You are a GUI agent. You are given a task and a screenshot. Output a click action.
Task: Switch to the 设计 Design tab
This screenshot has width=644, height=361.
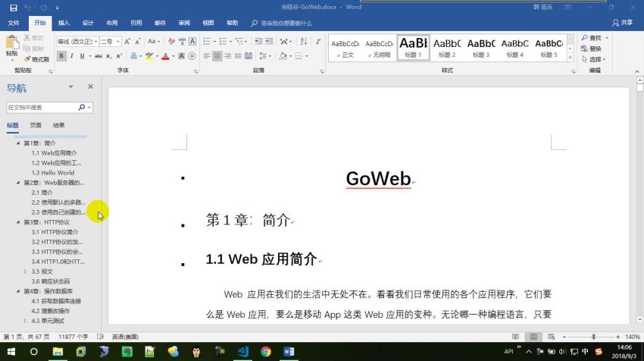[x=88, y=23]
